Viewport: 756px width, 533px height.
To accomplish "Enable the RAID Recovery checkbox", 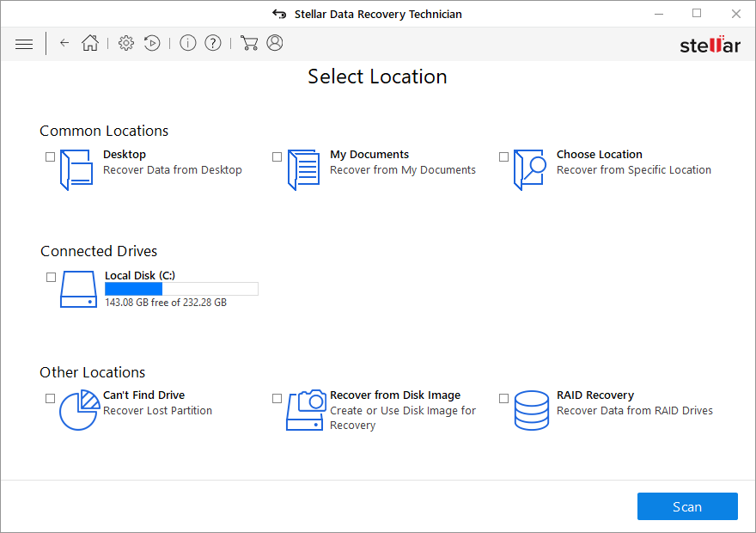I will coord(503,398).
